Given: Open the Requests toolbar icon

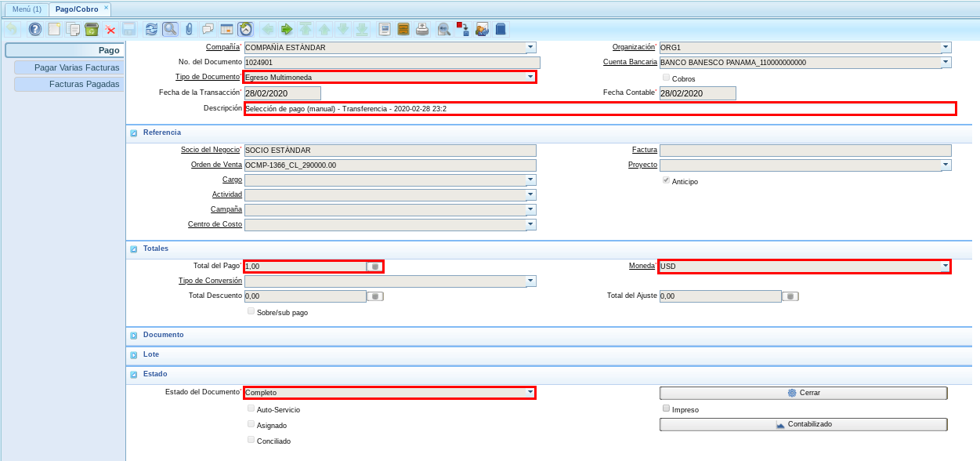Looking at the screenshot, I should click(x=482, y=29).
